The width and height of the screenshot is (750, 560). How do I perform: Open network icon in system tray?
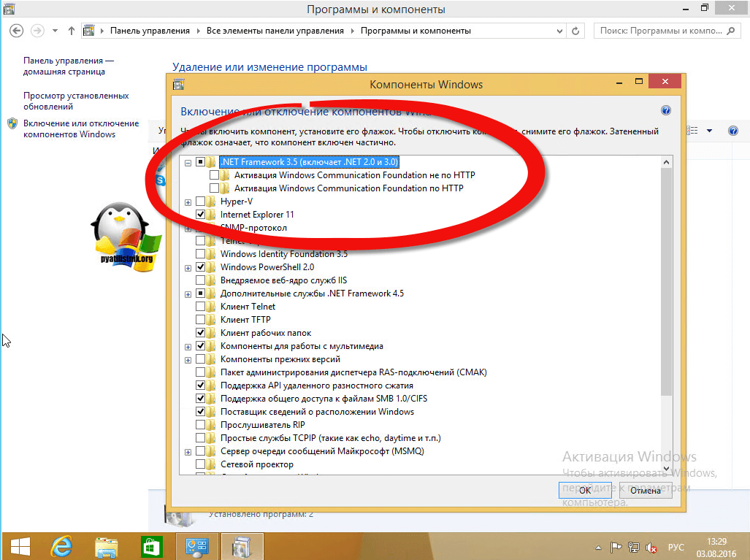coord(633,547)
